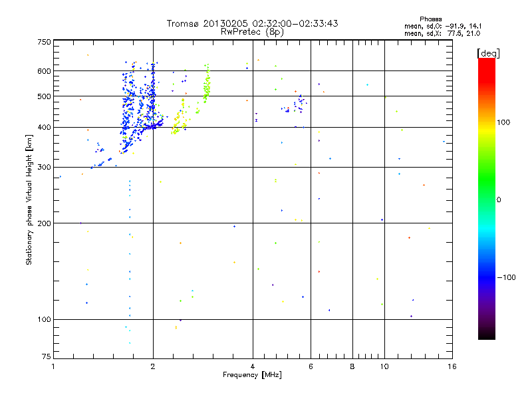Click the plot title 'Tromsø 20130205 02:32:00-02:33:43'
The image size is (532, 399).
(252, 23)
